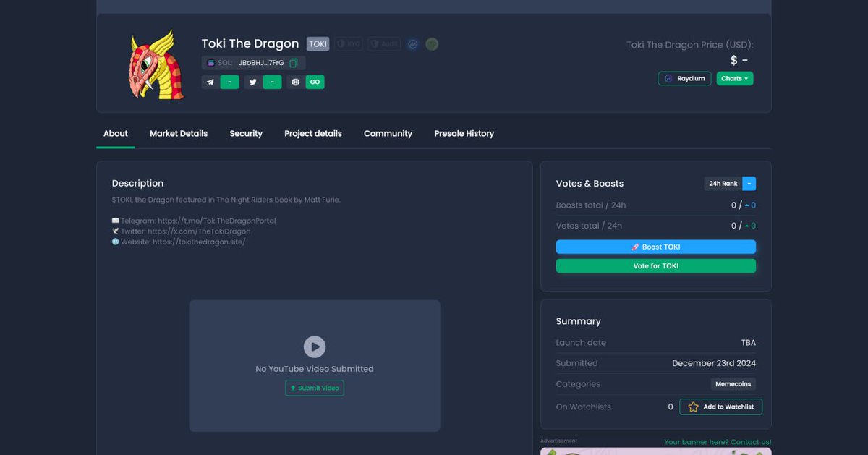Click 'Your banner here? Contact us!' link
868x455 pixels.
(x=718, y=442)
